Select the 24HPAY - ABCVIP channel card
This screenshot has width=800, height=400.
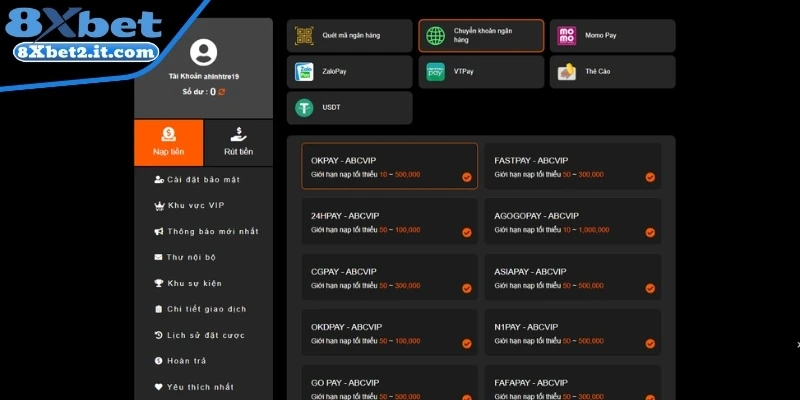point(389,221)
